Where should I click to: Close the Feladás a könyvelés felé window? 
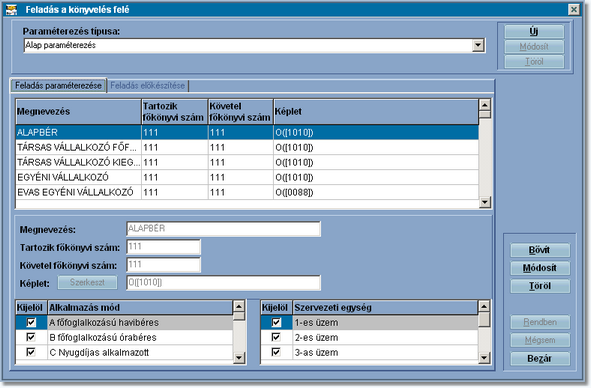574,9
